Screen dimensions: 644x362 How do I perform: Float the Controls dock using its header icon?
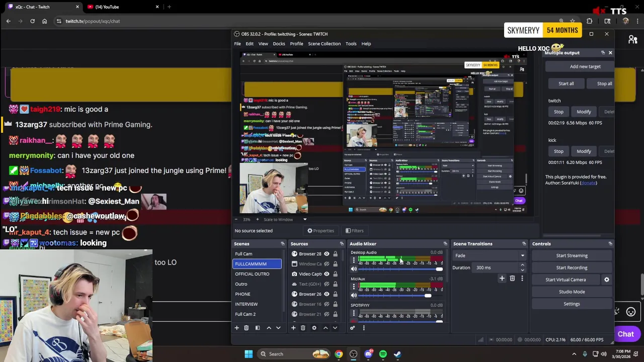[x=610, y=244]
